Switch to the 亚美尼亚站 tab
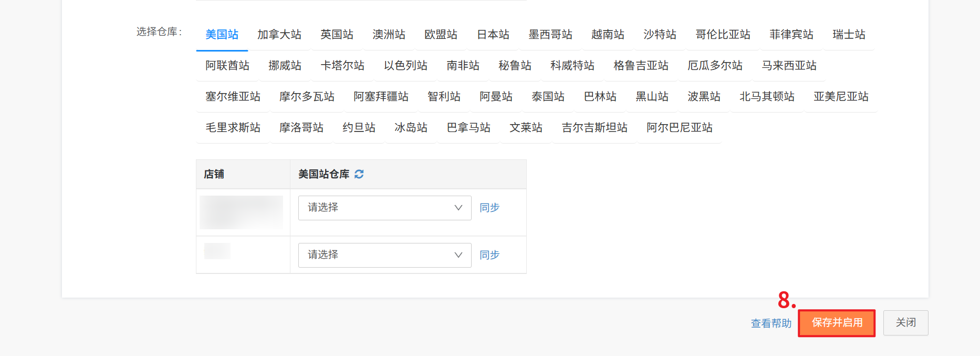The width and height of the screenshot is (980, 356). tap(840, 97)
